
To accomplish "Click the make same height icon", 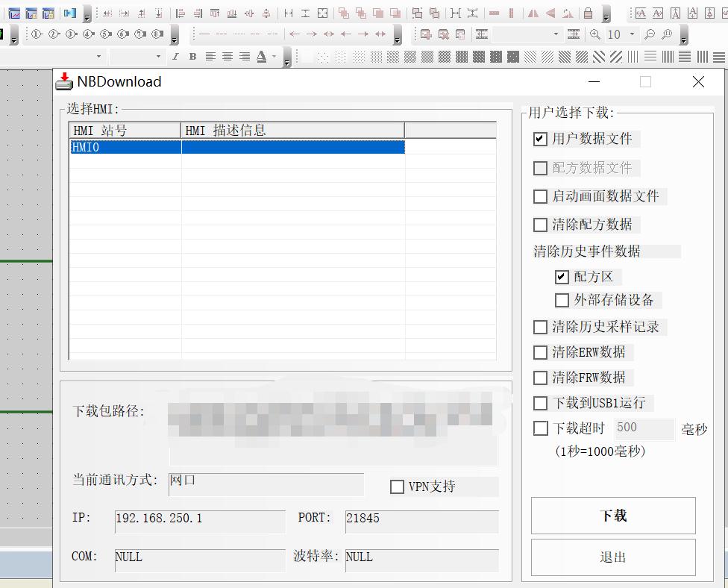I will click(x=306, y=13).
